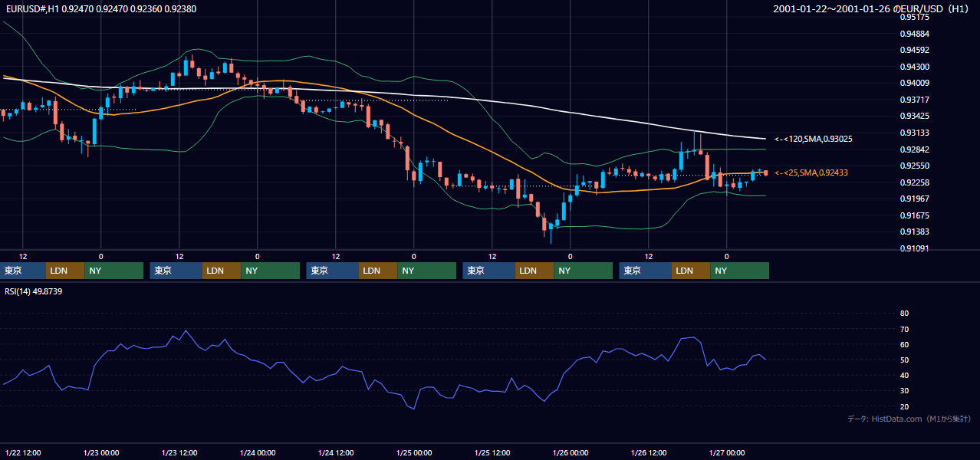Select the 1/25 00:00 time axis label
Image resolution: width=980 pixels, height=460 pixels.
[414, 452]
